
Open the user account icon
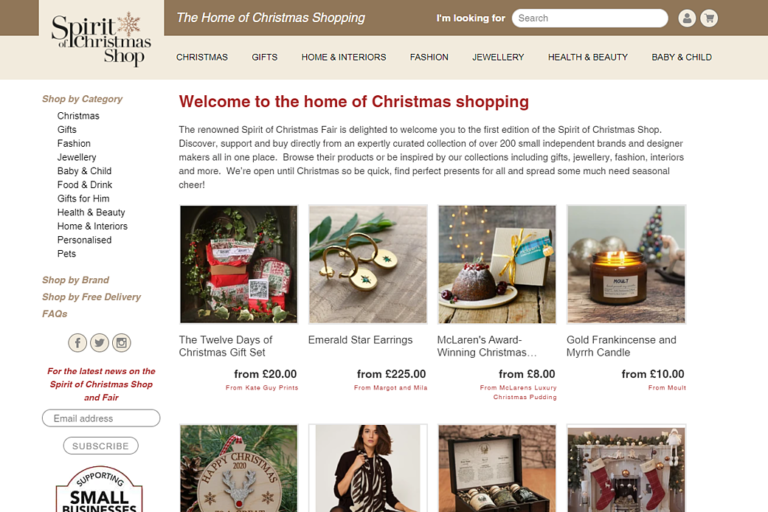coord(687,18)
